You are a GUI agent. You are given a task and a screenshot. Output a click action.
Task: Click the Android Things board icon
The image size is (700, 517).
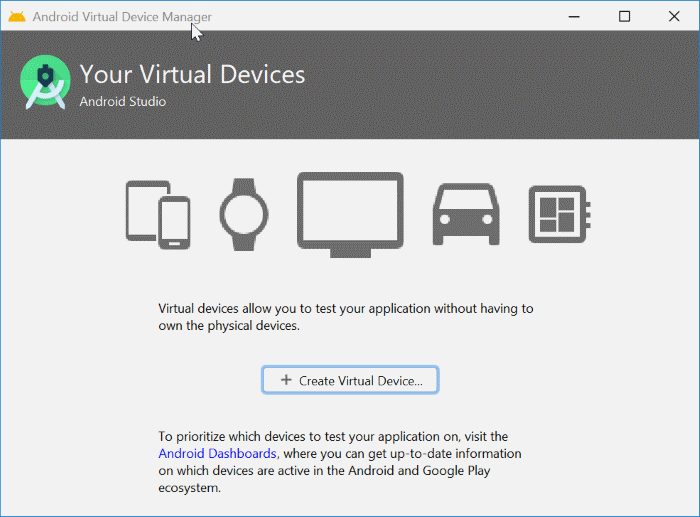(x=559, y=214)
